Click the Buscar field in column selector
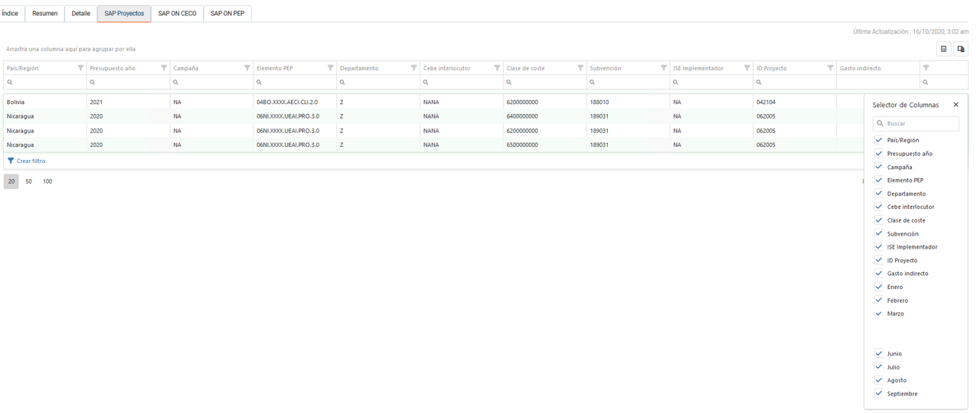This screenshot has width=980, height=413. (920, 123)
